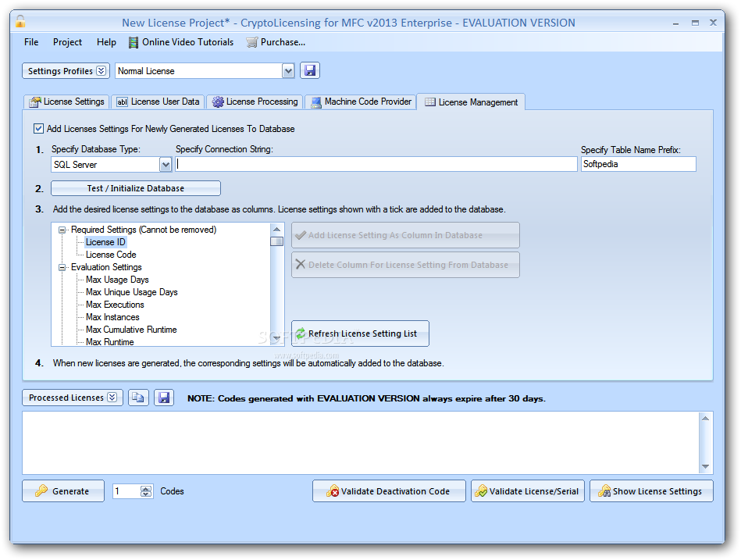The height and width of the screenshot is (560, 741).
Task: Click the Purchase... menu item
Action: [276, 42]
